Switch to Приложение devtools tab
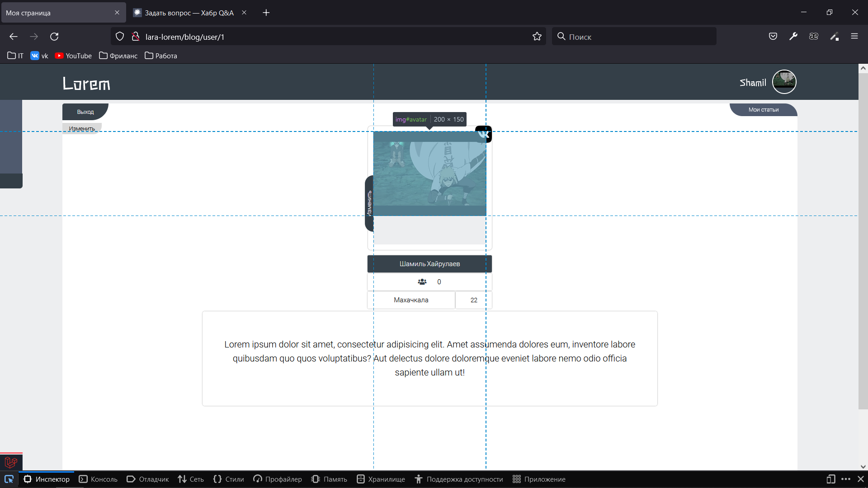Image resolution: width=868 pixels, height=488 pixels. 539,479
